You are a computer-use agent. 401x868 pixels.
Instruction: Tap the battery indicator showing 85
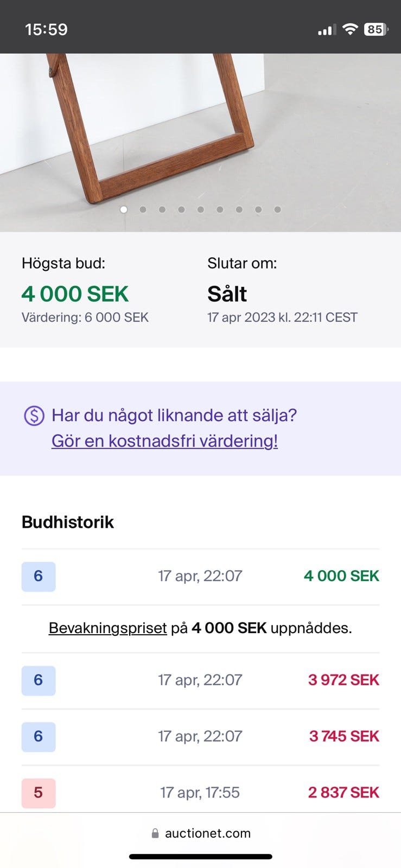(x=375, y=29)
